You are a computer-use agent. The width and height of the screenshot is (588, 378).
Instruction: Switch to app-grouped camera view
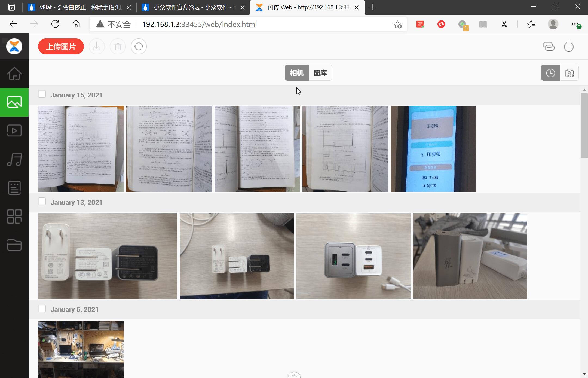[569, 73]
